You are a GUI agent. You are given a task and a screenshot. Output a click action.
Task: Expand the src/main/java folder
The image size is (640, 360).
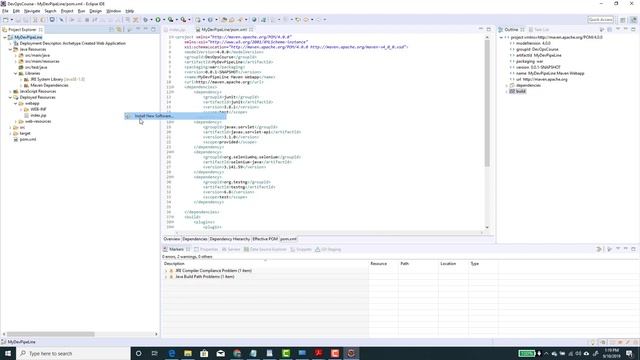16,55
